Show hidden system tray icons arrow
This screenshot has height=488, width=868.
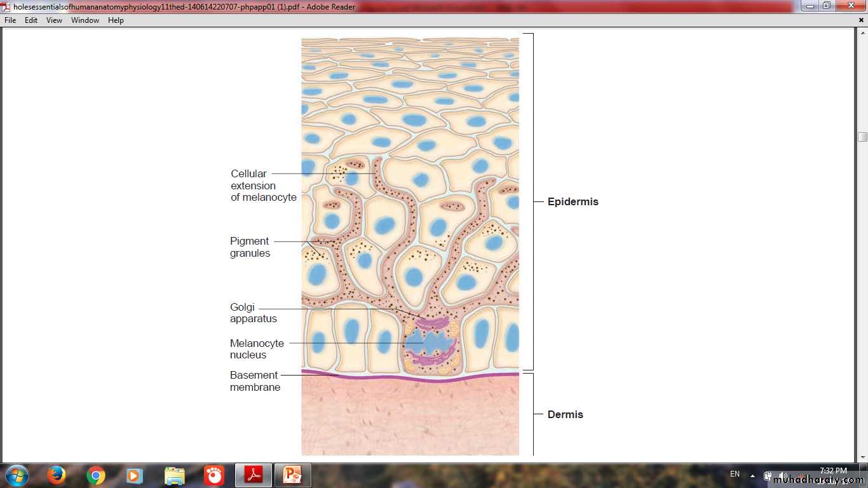click(x=752, y=475)
